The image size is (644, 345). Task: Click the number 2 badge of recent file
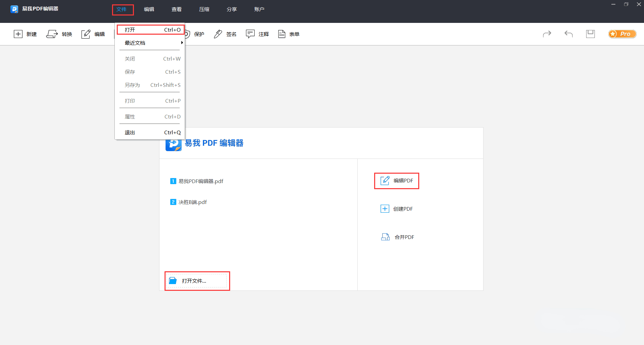[173, 202]
